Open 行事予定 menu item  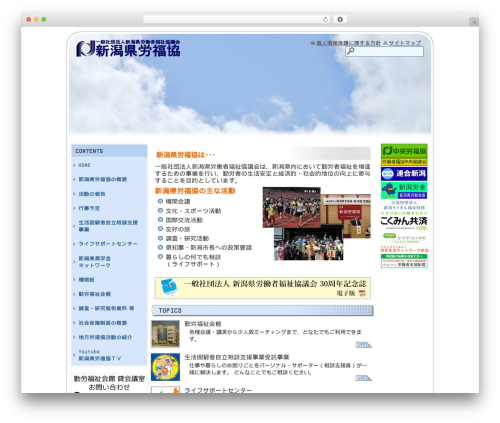89,208
